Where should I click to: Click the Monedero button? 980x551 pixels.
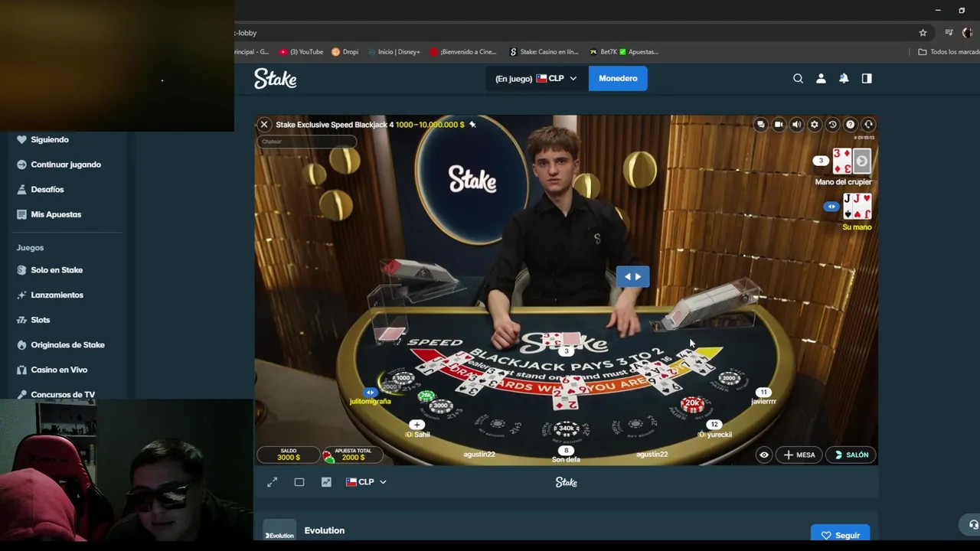point(618,78)
